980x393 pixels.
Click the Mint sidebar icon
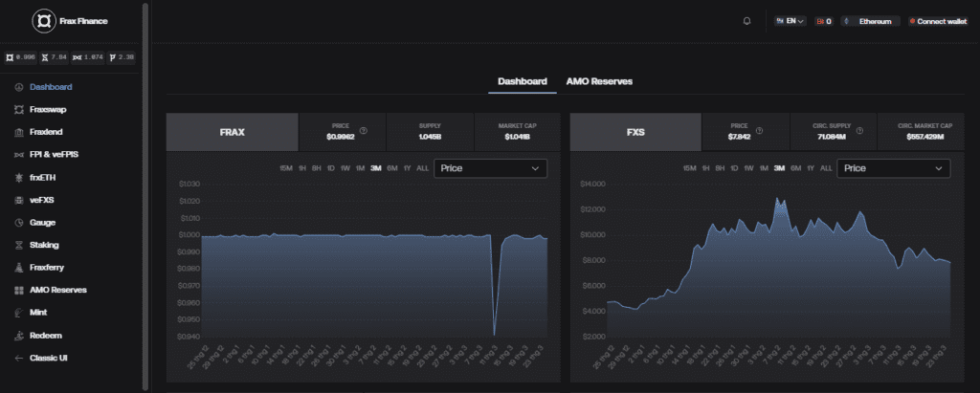coord(19,313)
